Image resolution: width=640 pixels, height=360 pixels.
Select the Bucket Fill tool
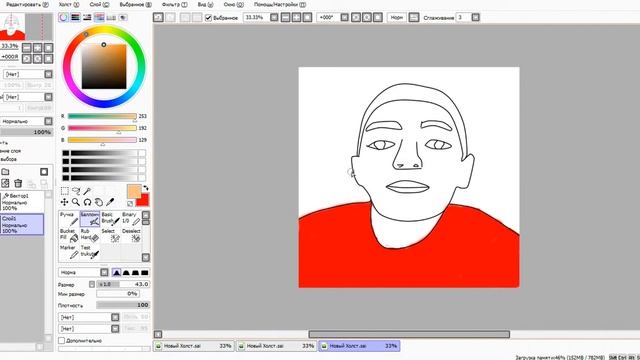pyautogui.click(x=69, y=235)
